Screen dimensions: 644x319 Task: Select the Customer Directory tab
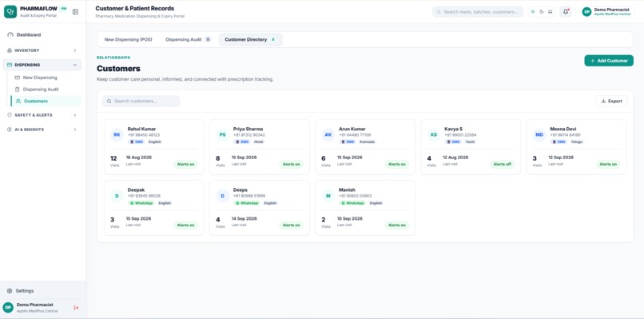[251, 39]
